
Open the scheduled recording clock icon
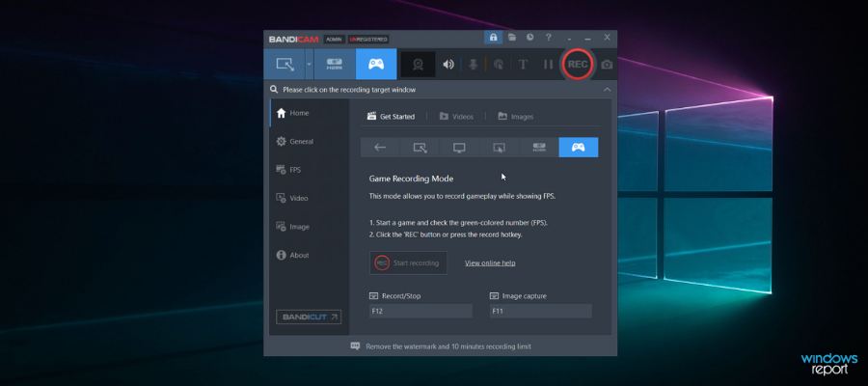tap(530, 37)
